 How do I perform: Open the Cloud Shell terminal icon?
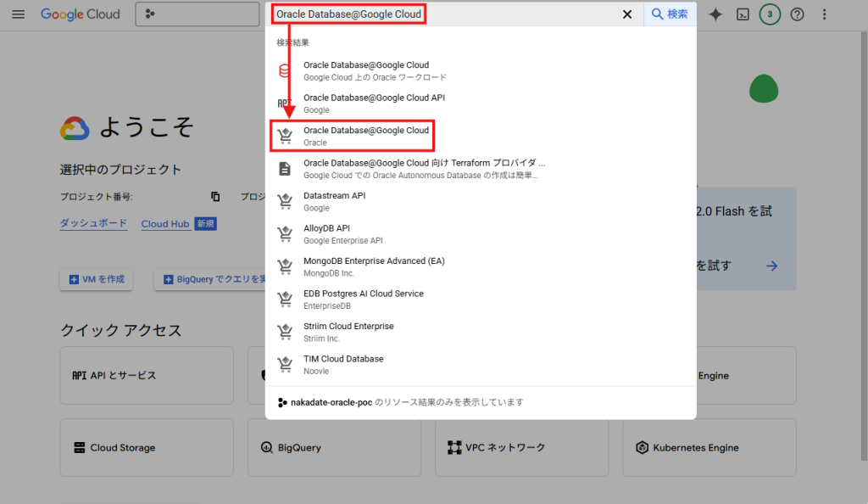pyautogui.click(x=743, y=14)
